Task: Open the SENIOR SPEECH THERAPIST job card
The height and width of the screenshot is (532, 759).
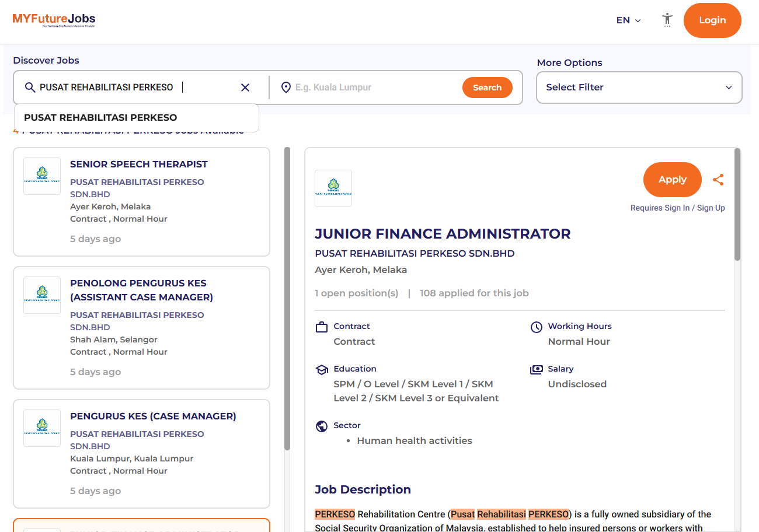Action: click(141, 202)
